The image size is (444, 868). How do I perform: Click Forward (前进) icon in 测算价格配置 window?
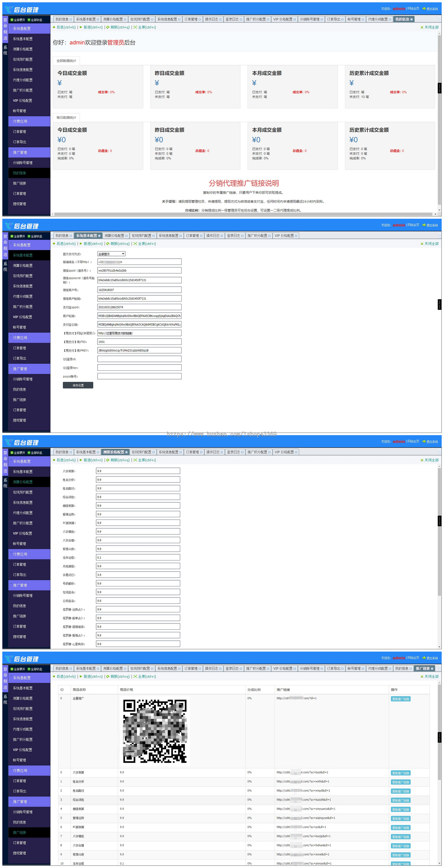[x=81, y=460]
